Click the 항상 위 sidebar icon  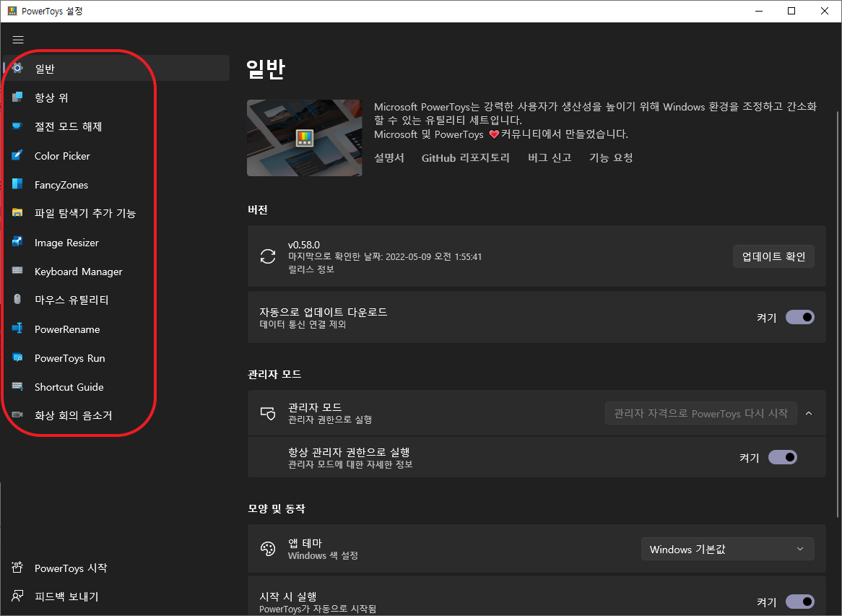click(17, 97)
